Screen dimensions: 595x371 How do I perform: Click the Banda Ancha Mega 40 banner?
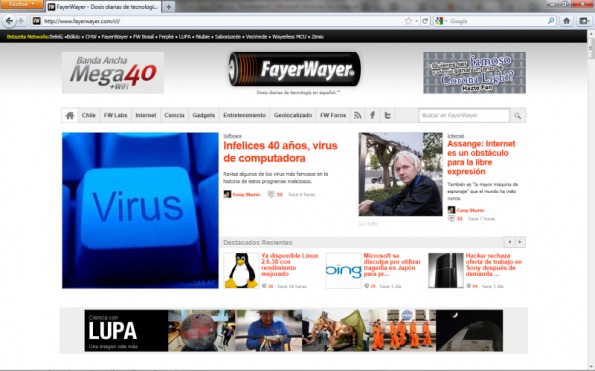(113, 72)
